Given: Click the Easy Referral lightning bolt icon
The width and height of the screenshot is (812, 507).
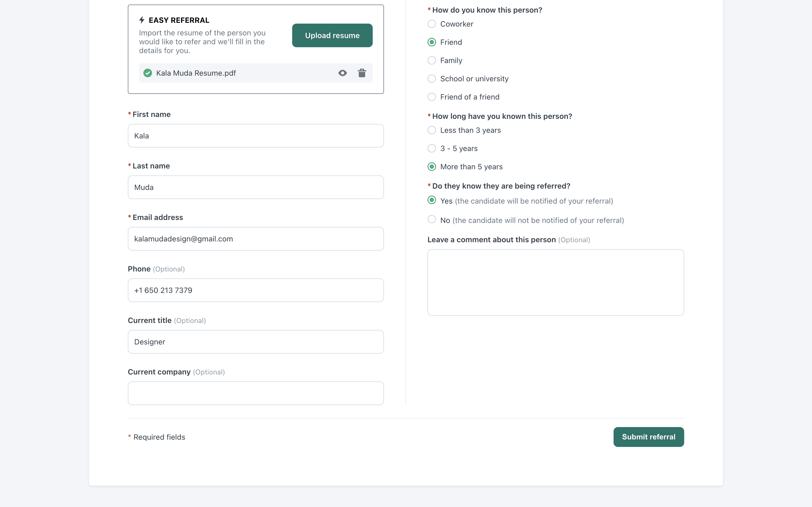Looking at the screenshot, I should coord(142,20).
